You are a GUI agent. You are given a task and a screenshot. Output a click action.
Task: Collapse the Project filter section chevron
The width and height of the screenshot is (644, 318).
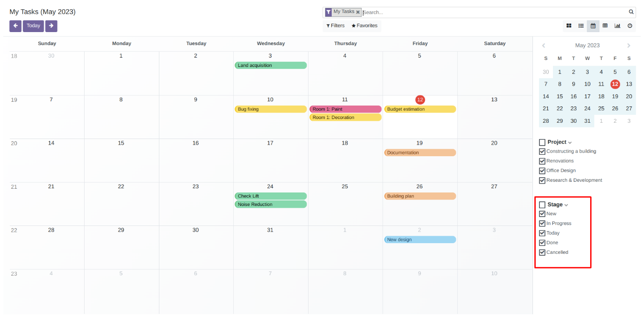(570, 143)
